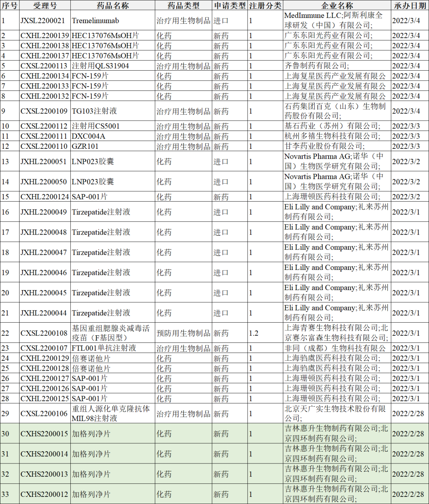Click cell CXHS2200012
429x504 pixels.
[x=45, y=494]
